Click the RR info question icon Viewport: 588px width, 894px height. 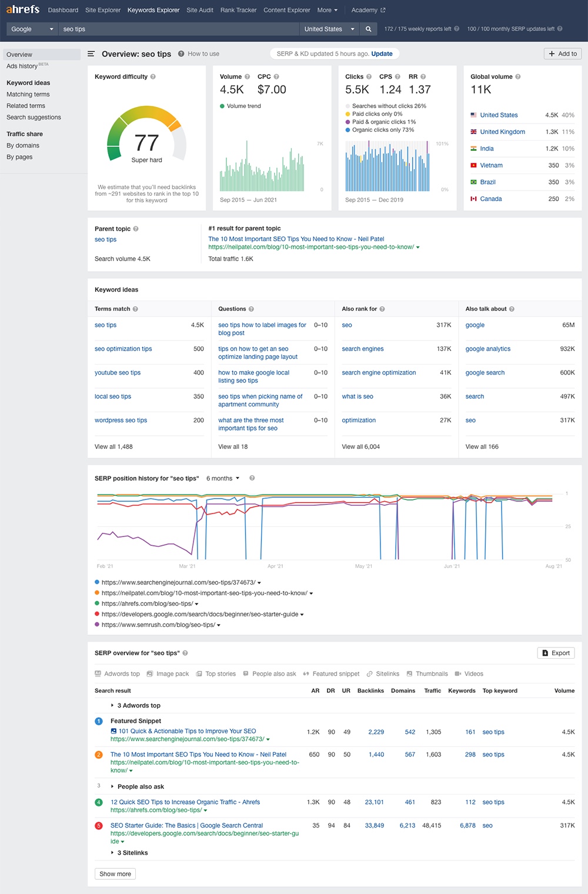click(423, 76)
